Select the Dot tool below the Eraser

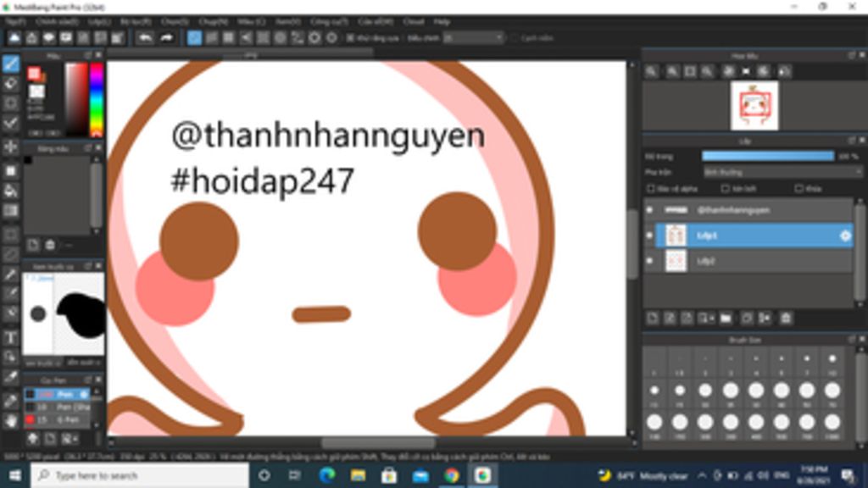coord(10,103)
